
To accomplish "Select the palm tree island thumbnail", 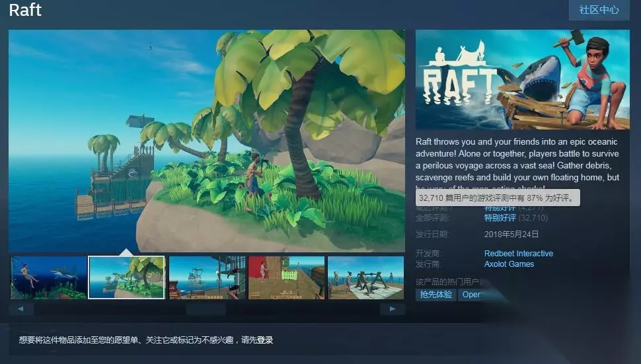I will tap(127, 278).
